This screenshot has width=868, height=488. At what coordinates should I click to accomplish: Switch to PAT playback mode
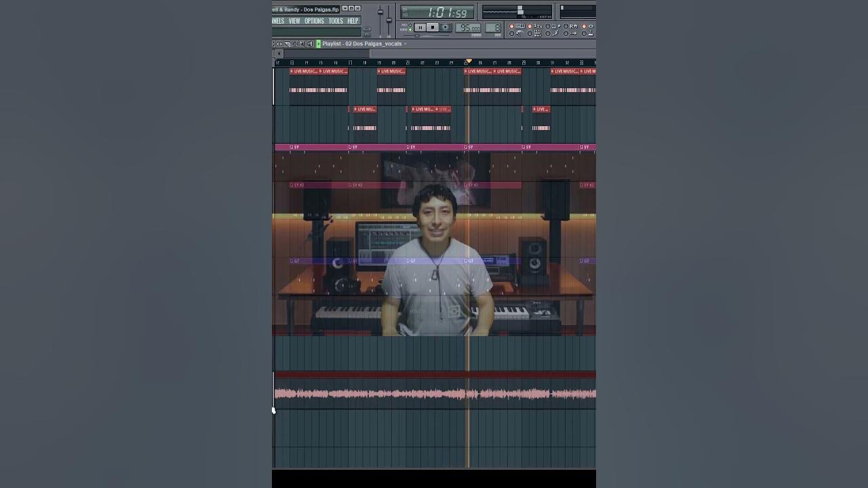410,25
